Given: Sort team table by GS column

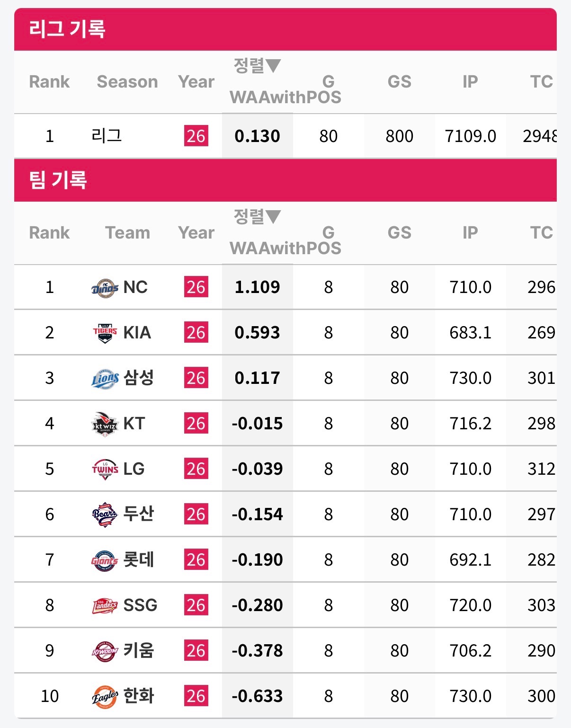Looking at the screenshot, I should (x=399, y=233).
